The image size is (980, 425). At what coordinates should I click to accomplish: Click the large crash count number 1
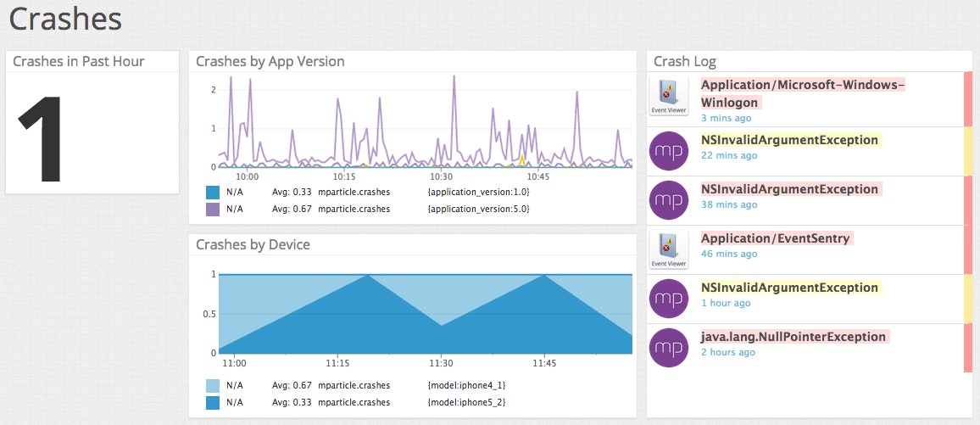point(44,137)
